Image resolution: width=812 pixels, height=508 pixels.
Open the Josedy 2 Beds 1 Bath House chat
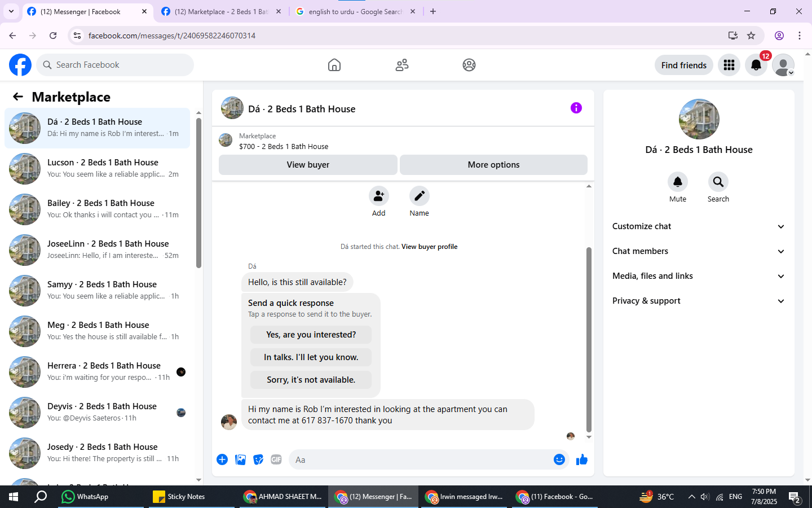[97, 453]
